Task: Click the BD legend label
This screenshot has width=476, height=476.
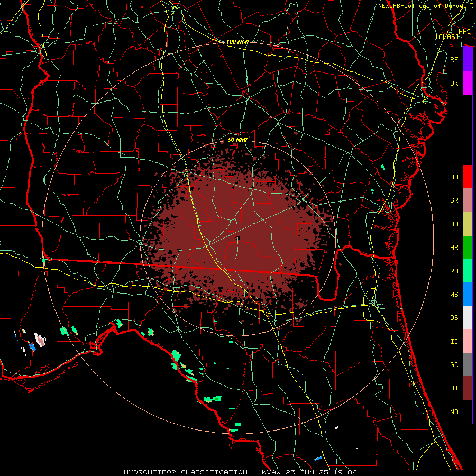Action: pos(454,224)
